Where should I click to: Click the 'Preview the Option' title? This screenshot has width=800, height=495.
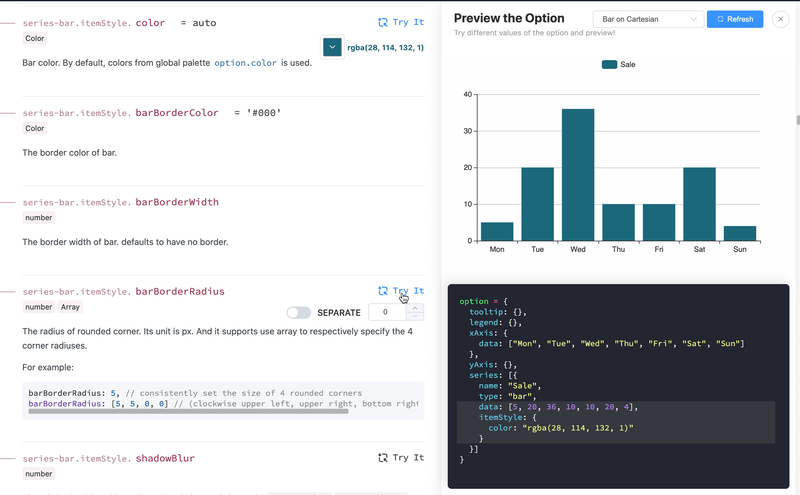click(x=509, y=18)
